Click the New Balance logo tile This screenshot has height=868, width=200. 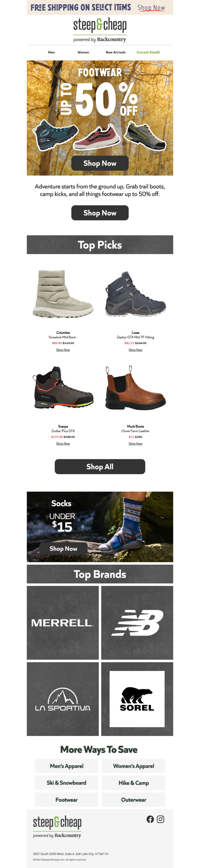[137, 623]
